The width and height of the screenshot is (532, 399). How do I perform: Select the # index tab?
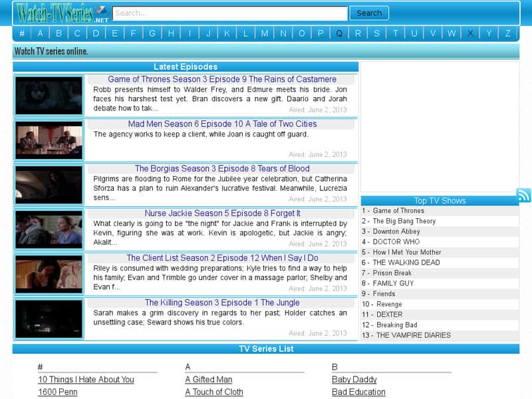pyautogui.click(x=22, y=33)
